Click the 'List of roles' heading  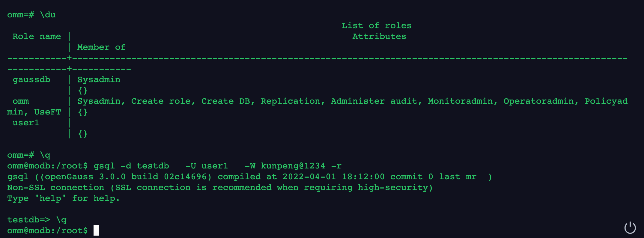pyautogui.click(x=377, y=26)
